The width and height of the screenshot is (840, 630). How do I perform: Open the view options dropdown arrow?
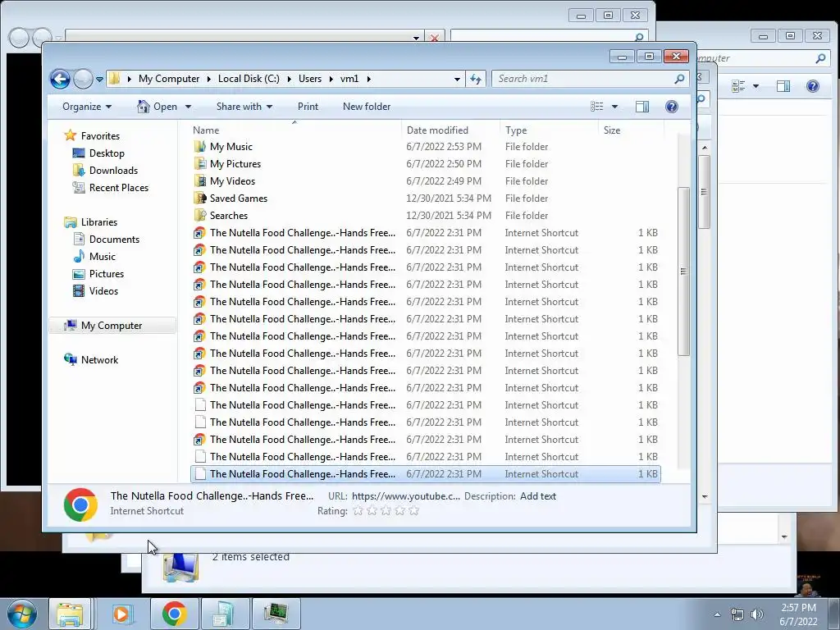[x=614, y=107]
